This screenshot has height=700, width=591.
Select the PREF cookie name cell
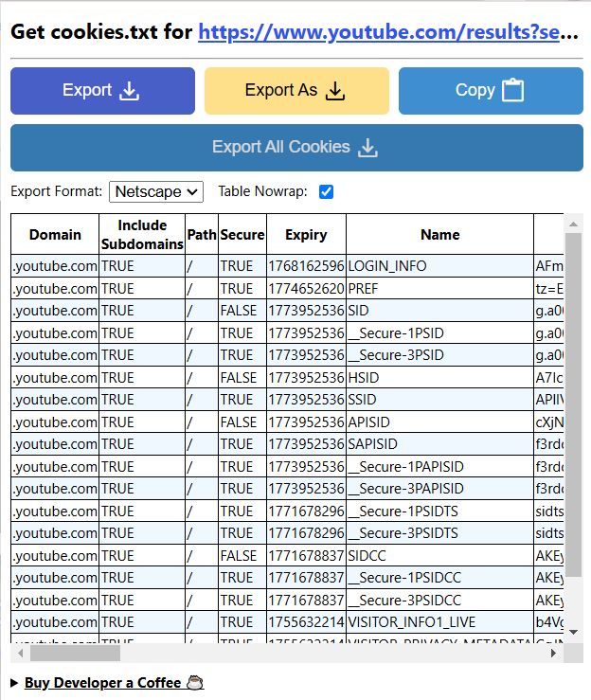[x=439, y=288]
